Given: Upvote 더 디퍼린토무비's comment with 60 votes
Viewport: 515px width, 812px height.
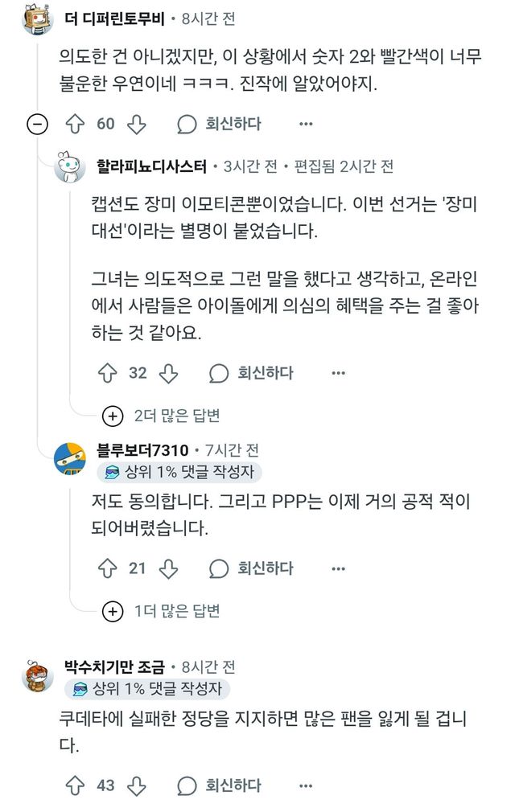Looking at the screenshot, I should [75, 124].
